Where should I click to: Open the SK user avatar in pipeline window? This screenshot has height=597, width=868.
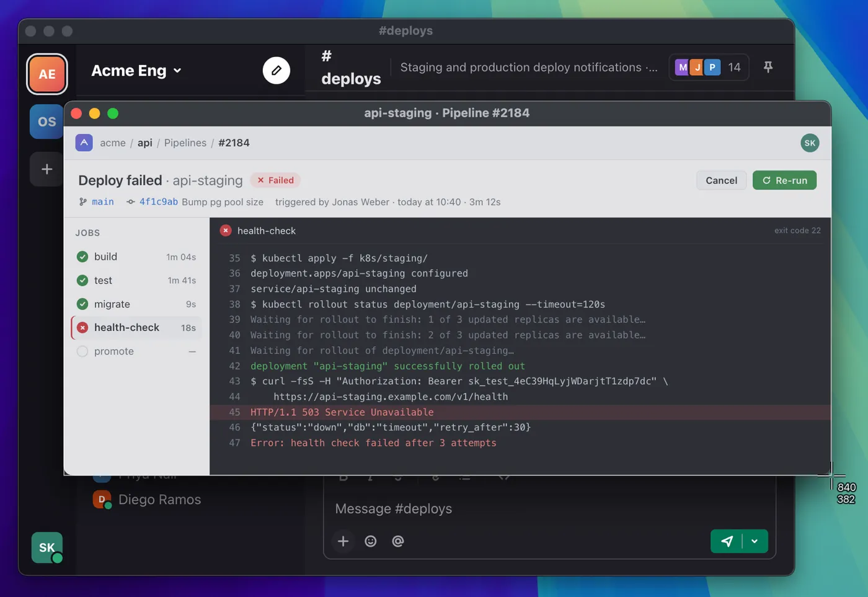click(x=810, y=143)
